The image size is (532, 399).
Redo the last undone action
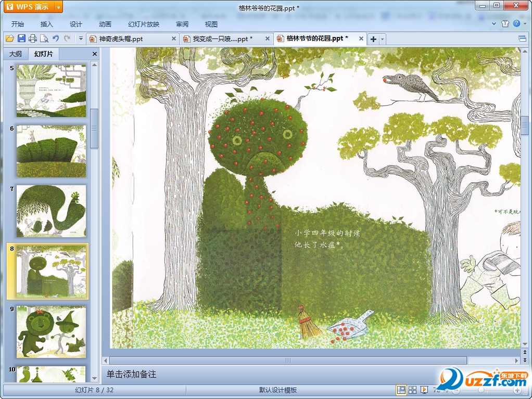pos(67,38)
